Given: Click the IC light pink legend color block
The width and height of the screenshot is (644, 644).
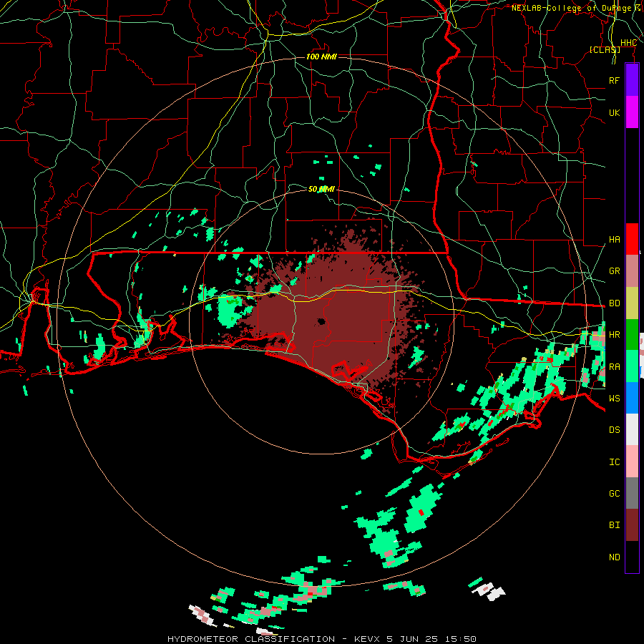Looking at the screenshot, I should pos(632,462).
